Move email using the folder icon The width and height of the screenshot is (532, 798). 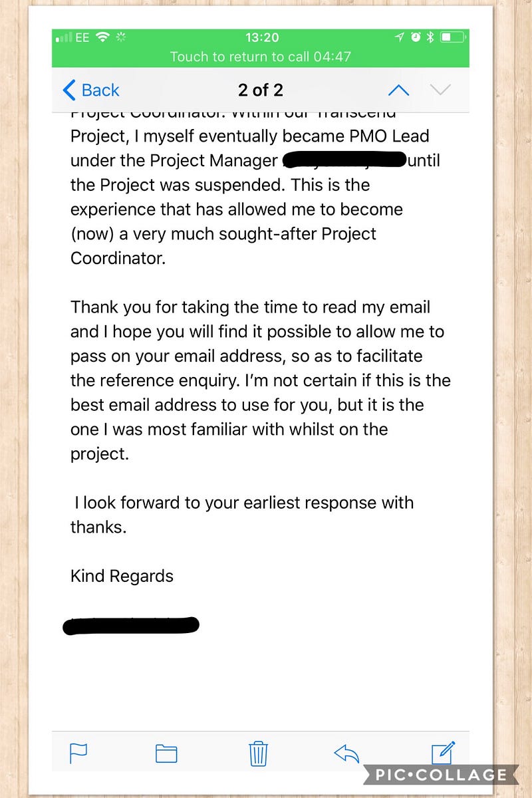coord(166,753)
